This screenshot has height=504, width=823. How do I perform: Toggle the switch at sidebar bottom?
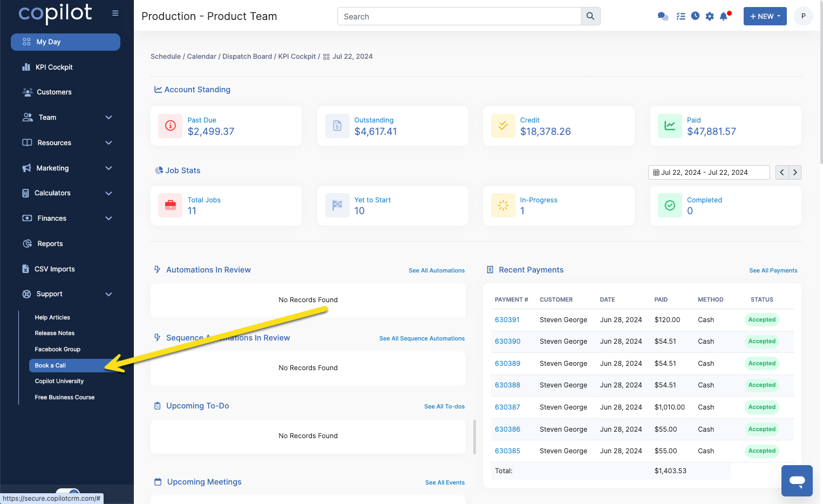point(68,492)
